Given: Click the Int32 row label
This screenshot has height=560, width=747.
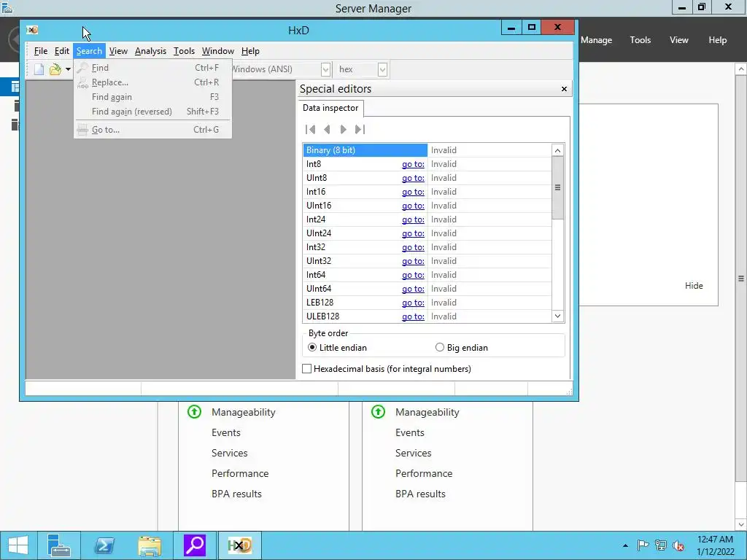Looking at the screenshot, I should tap(316, 247).
